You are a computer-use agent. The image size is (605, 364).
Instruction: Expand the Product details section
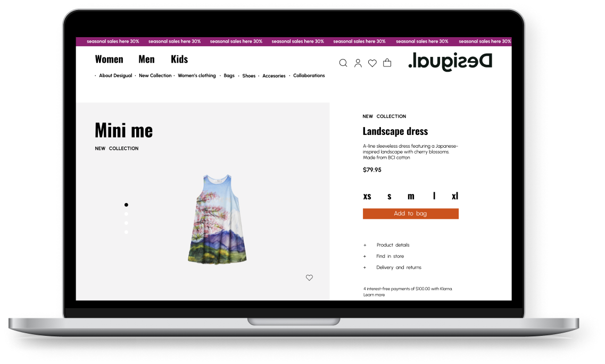(393, 245)
